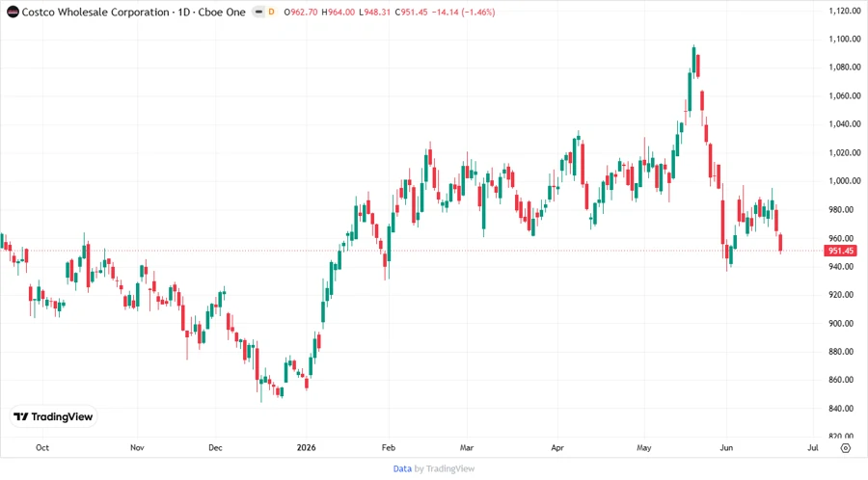Click the high value H964.00

(x=338, y=13)
